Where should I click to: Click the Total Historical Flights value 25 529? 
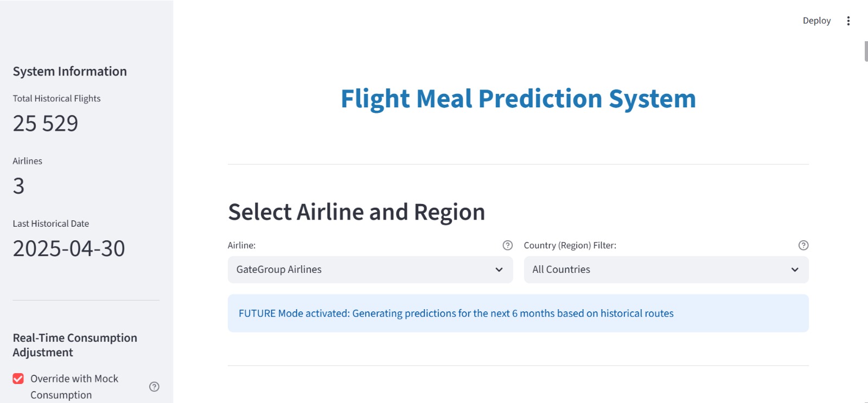(46, 124)
